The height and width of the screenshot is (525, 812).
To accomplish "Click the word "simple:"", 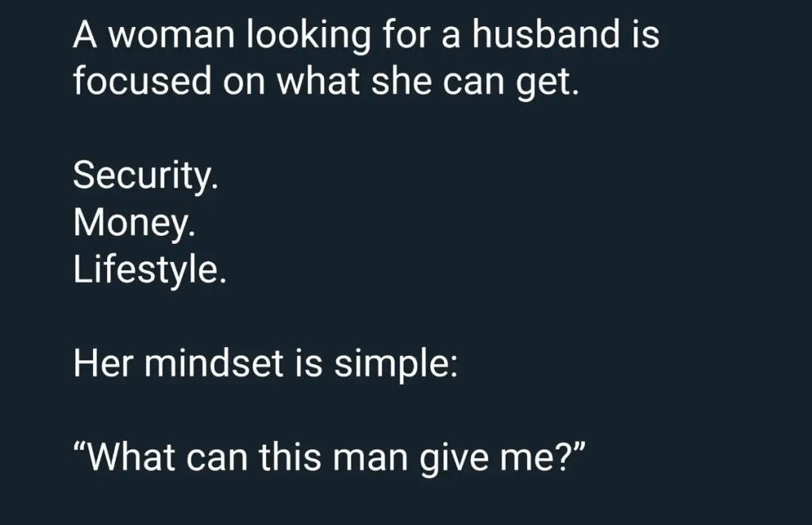I will click(x=395, y=365).
